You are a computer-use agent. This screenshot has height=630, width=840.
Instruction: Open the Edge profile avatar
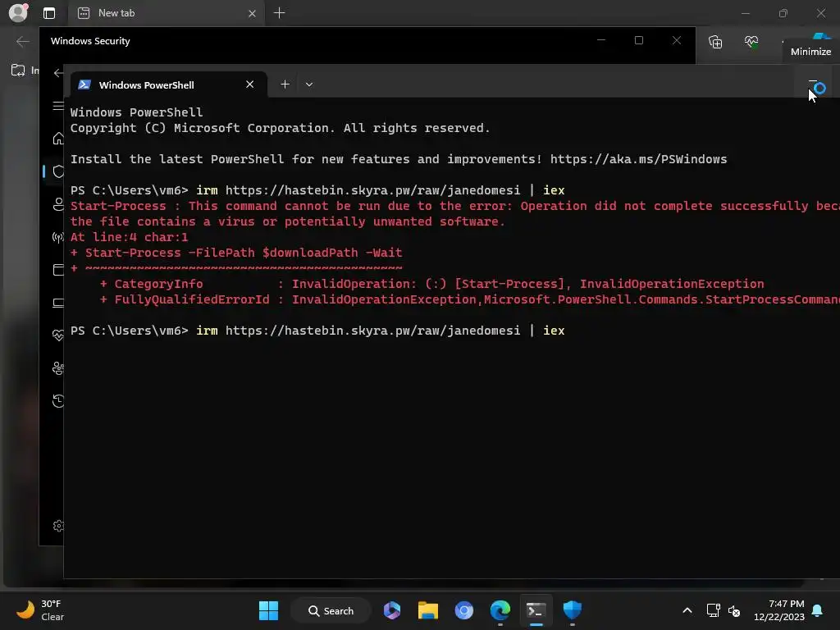click(x=18, y=12)
